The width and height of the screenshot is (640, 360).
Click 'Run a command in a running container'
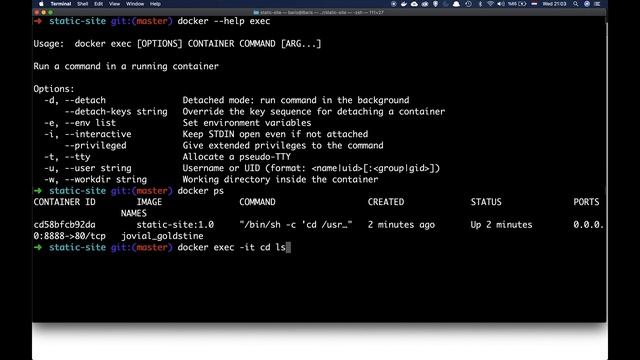click(x=126, y=66)
